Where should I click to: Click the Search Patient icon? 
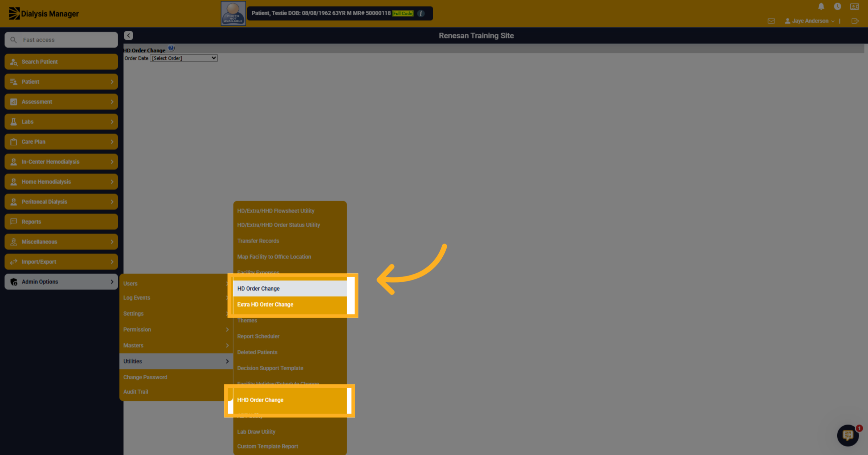[14, 62]
